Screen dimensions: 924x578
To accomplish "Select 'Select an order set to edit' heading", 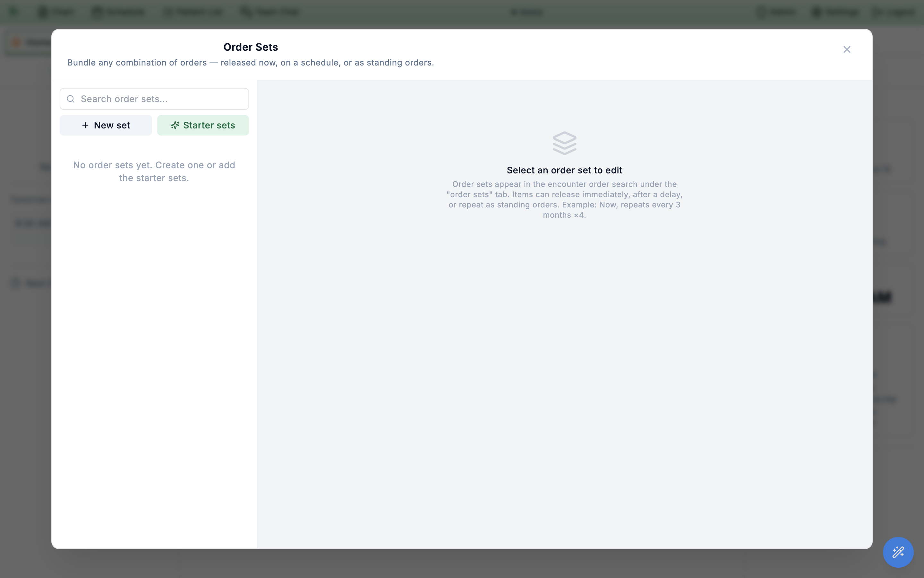I will [564, 170].
